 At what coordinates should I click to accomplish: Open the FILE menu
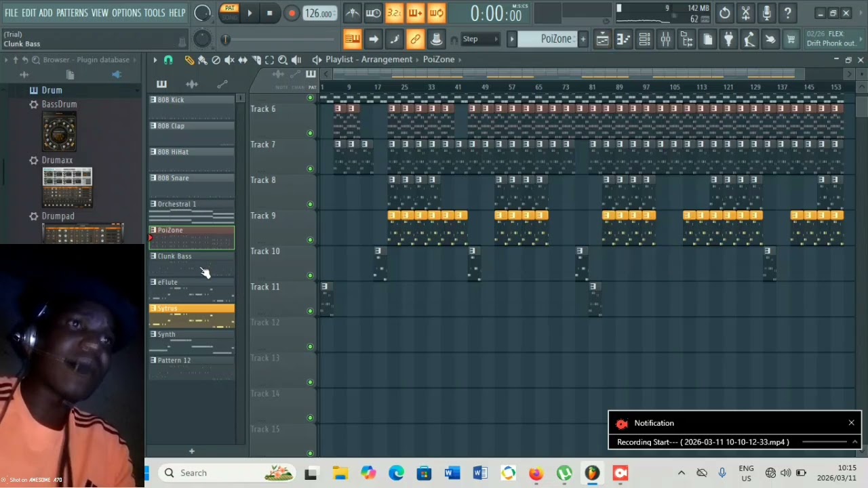(x=12, y=13)
